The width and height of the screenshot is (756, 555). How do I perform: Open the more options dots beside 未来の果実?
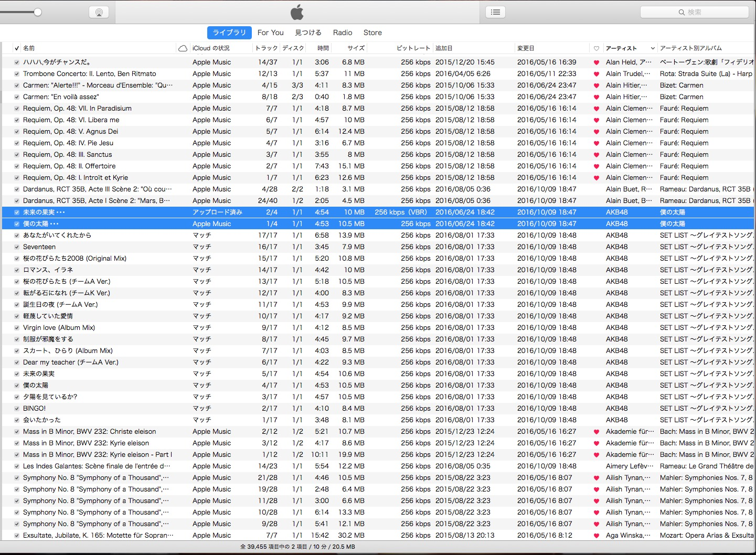pos(61,212)
